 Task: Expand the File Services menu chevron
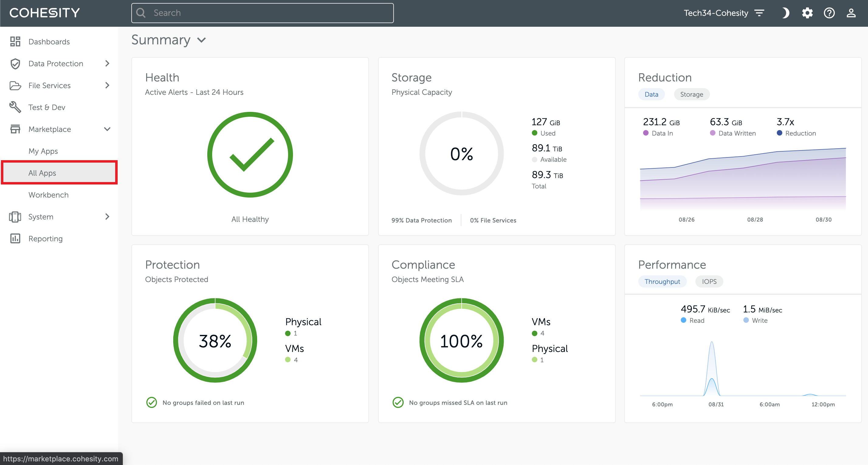tap(107, 85)
